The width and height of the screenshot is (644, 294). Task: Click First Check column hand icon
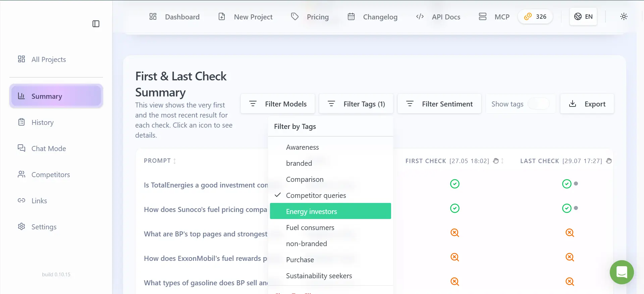(496, 161)
